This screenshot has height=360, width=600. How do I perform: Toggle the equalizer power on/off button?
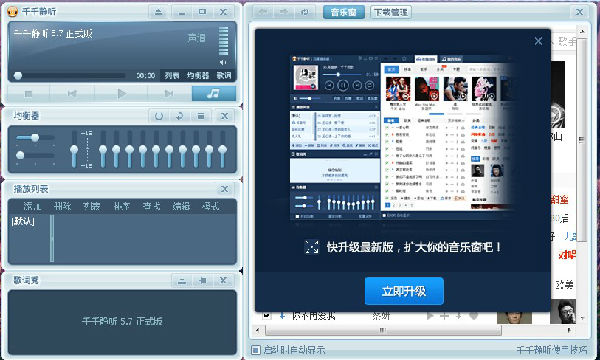click(159, 116)
